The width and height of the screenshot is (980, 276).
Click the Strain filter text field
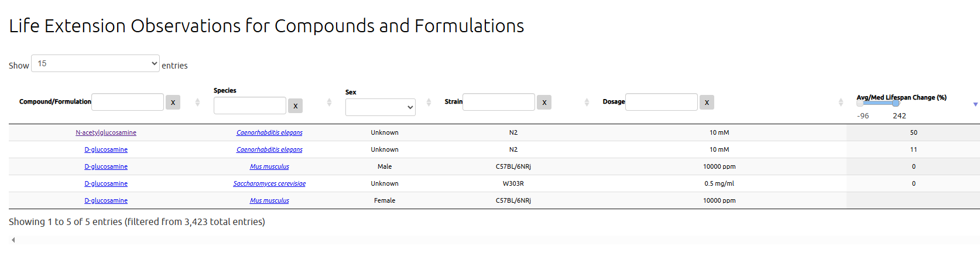click(x=499, y=102)
